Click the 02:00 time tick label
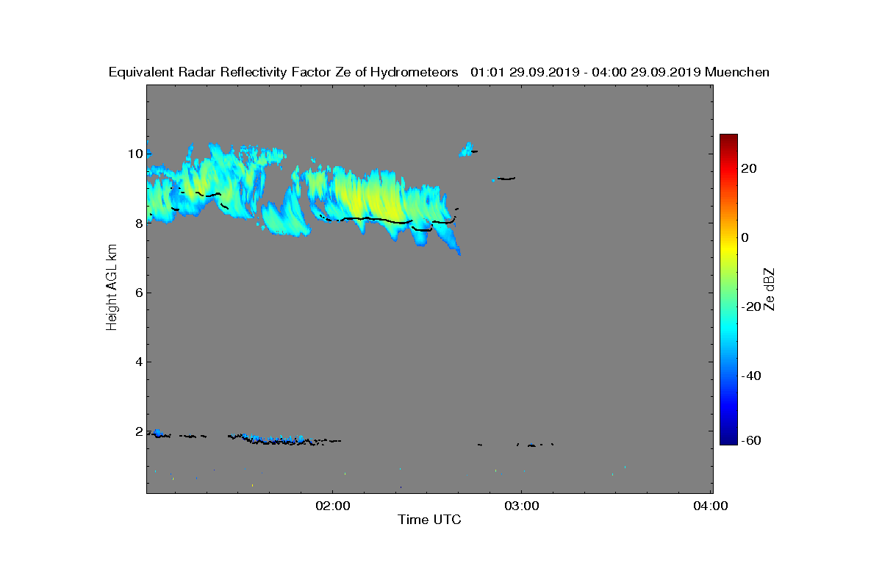Image resolution: width=882 pixels, height=588 pixels. tap(332, 506)
